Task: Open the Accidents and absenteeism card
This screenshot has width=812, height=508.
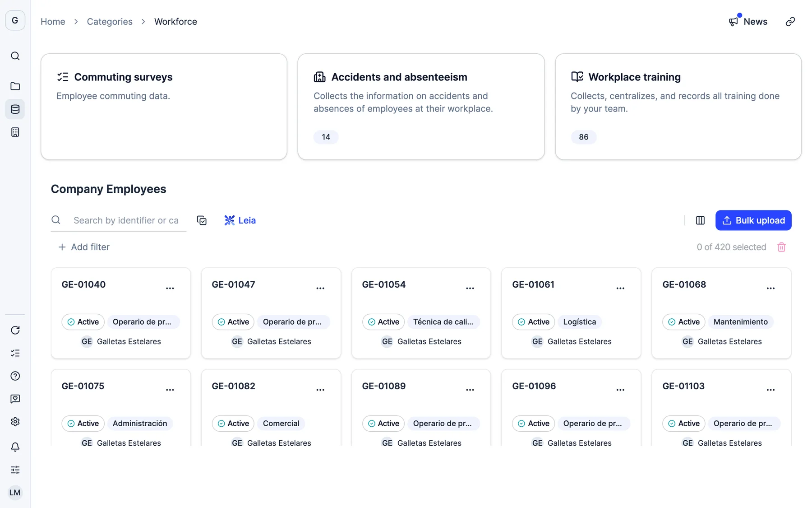Action: pyautogui.click(x=421, y=107)
